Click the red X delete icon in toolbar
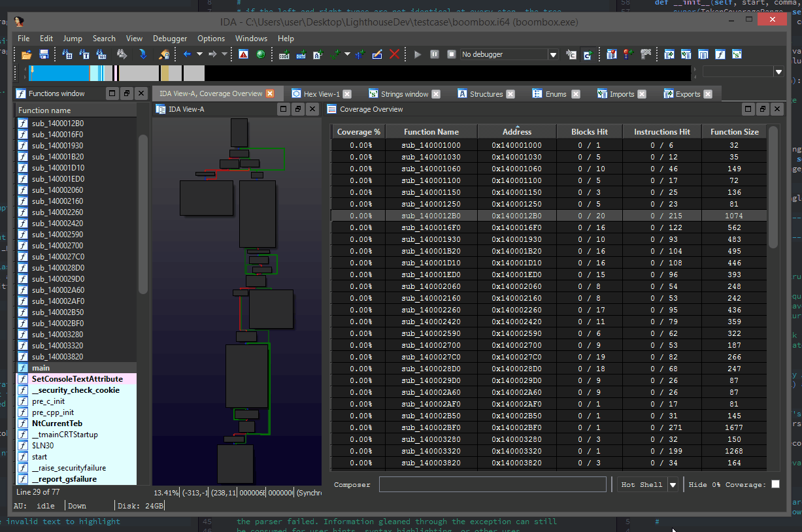The width and height of the screenshot is (802, 532). click(x=394, y=54)
